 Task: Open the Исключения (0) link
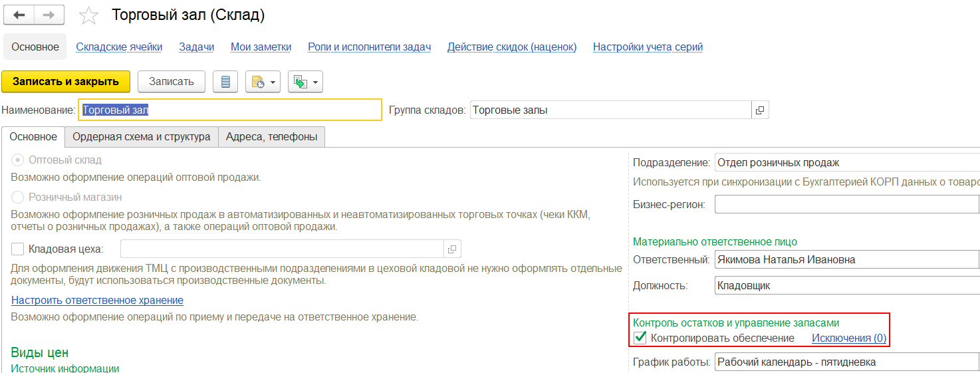click(x=849, y=338)
